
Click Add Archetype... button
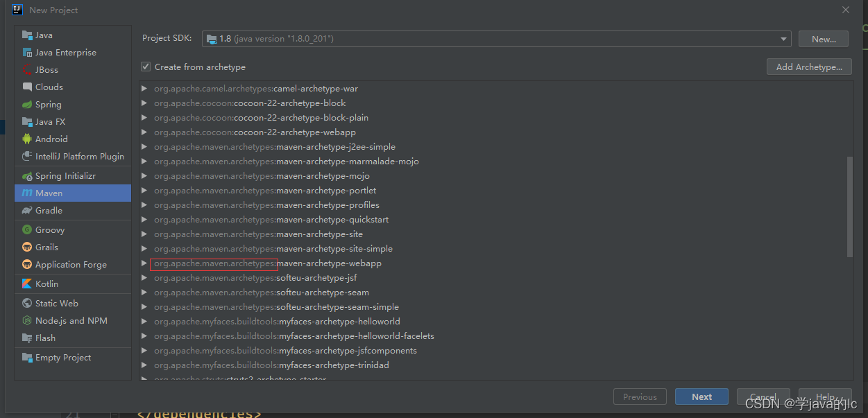[810, 67]
